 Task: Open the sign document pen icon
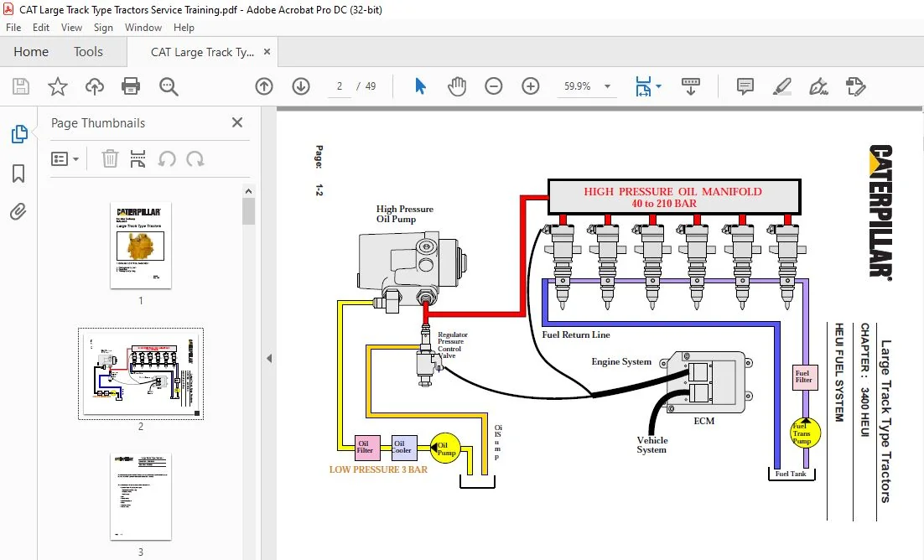(818, 86)
